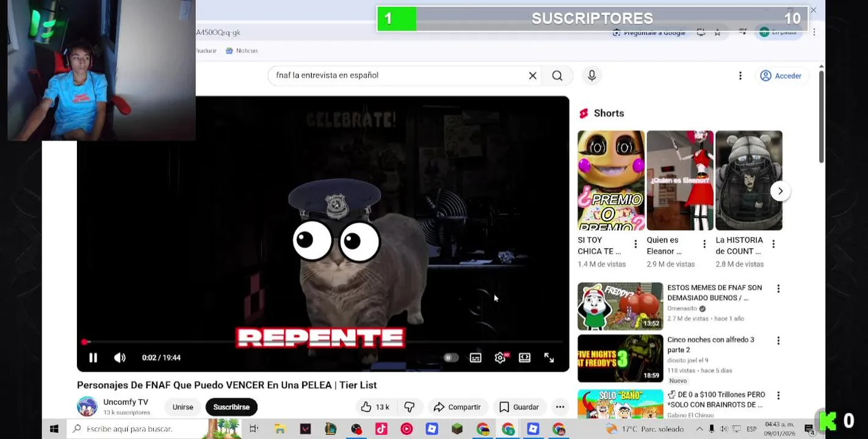
Task: Open 'Cinco noches con alfredo 3' thumbnail
Action: [x=620, y=358]
